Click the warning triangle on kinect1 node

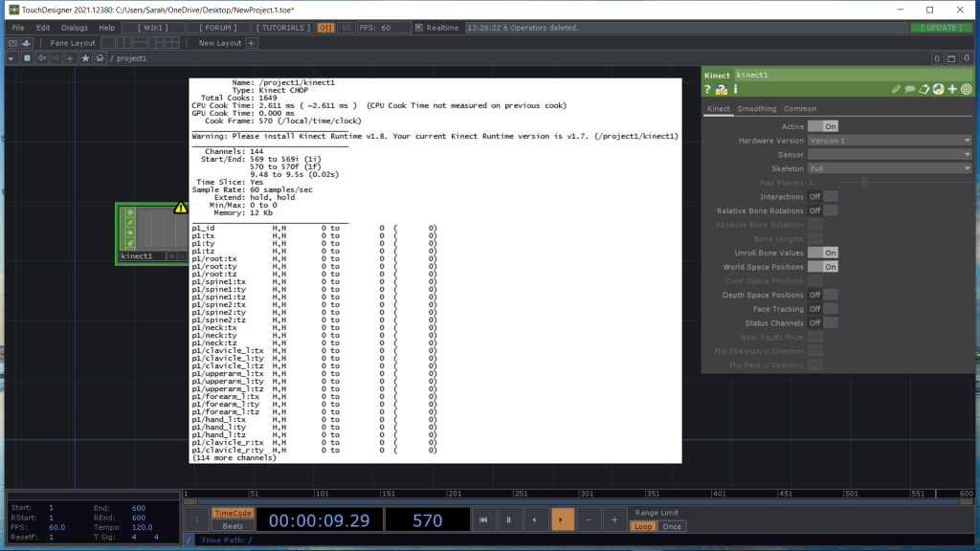(x=180, y=207)
